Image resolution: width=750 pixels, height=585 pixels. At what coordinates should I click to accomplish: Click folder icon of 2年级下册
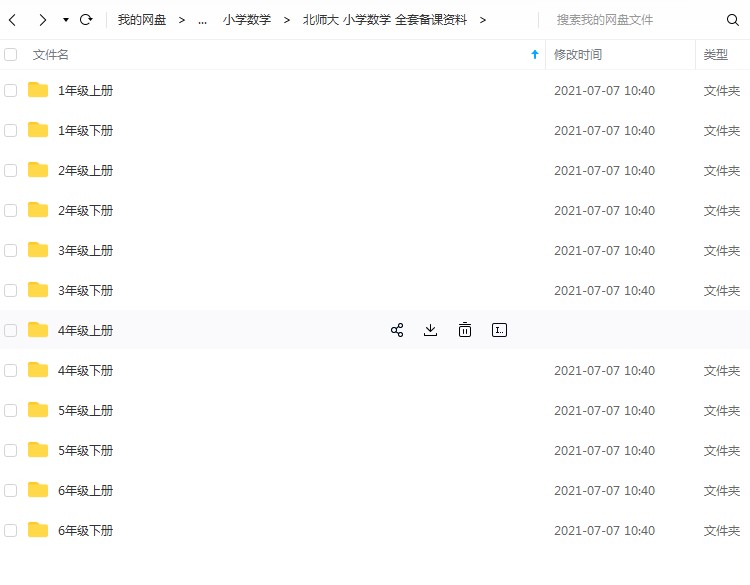tap(38, 210)
